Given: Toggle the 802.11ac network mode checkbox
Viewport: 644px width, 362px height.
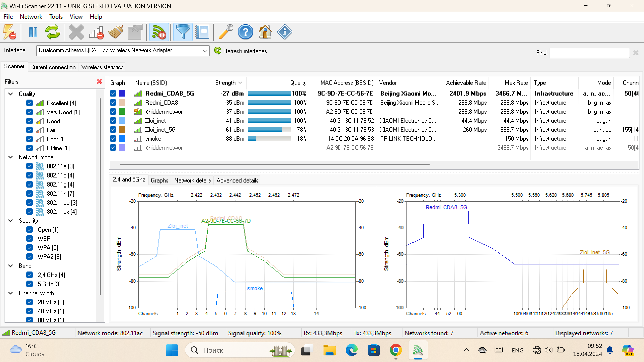Looking at the screenshot, I should (29, 202).
